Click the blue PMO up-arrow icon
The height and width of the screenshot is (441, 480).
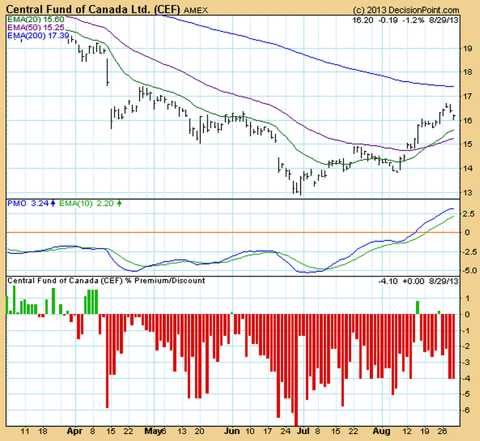(x=53, y=203)
